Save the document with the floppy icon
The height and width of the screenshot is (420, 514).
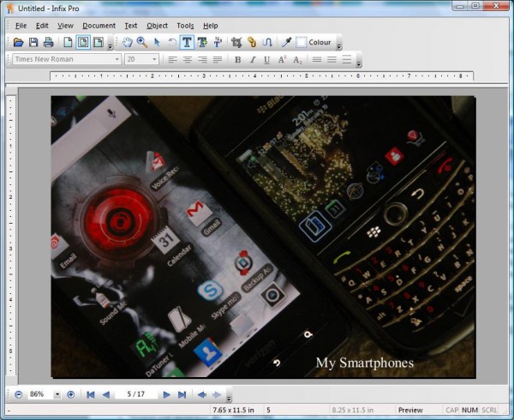pyautogui.click(x=33, y=42)
